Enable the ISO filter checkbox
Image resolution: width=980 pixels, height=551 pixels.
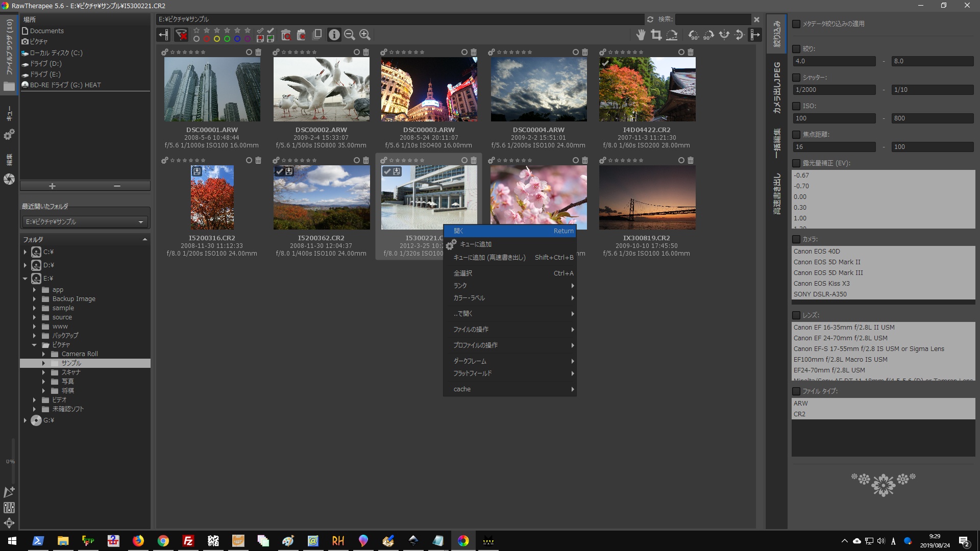796,106
